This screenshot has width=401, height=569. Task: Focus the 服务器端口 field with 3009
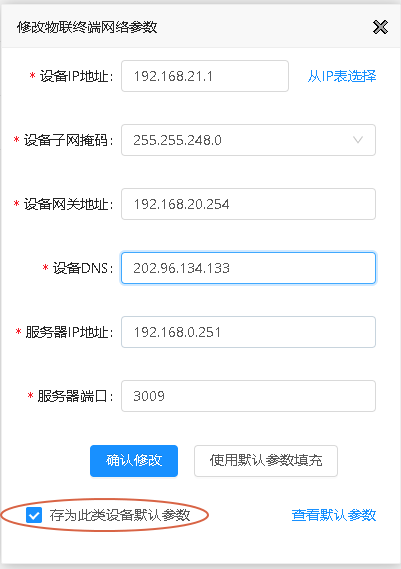click(248, 396)
